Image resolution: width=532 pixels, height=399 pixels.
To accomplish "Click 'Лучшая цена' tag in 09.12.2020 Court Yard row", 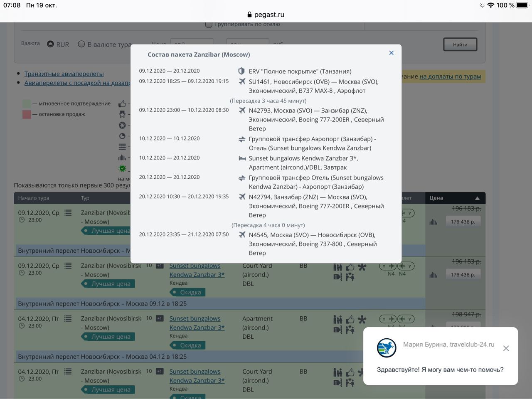I will [108, 284].
